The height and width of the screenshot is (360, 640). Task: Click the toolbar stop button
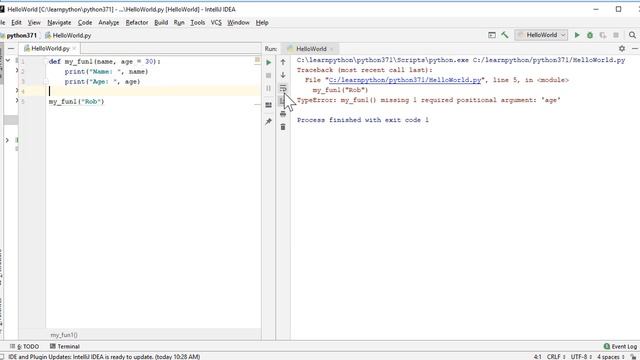616,35
